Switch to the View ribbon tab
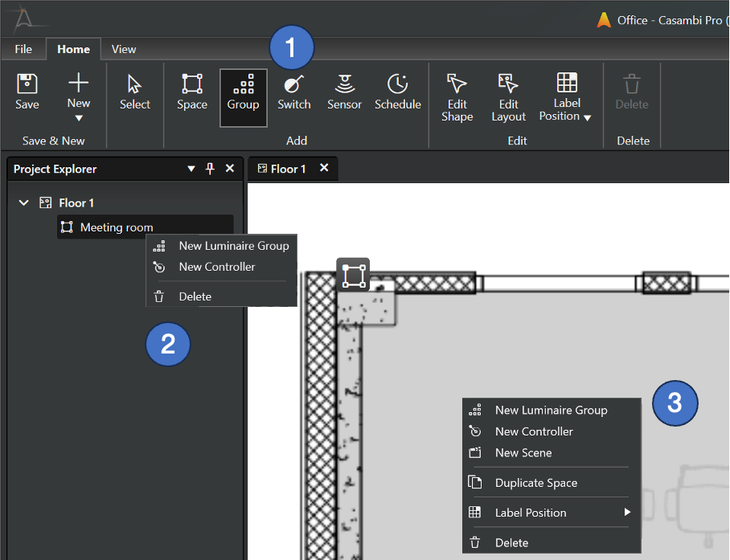This screenshot has height=560, width=730. (124, 49)
